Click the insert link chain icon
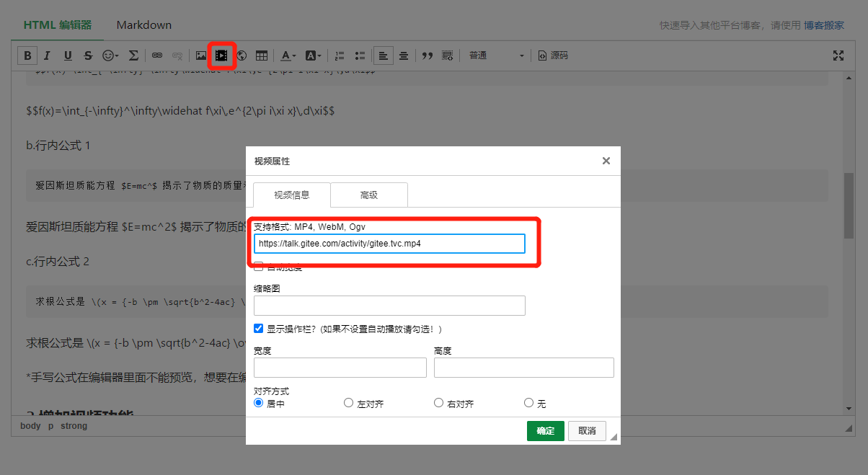Screen dimensions: 868x475 point(156,56)
